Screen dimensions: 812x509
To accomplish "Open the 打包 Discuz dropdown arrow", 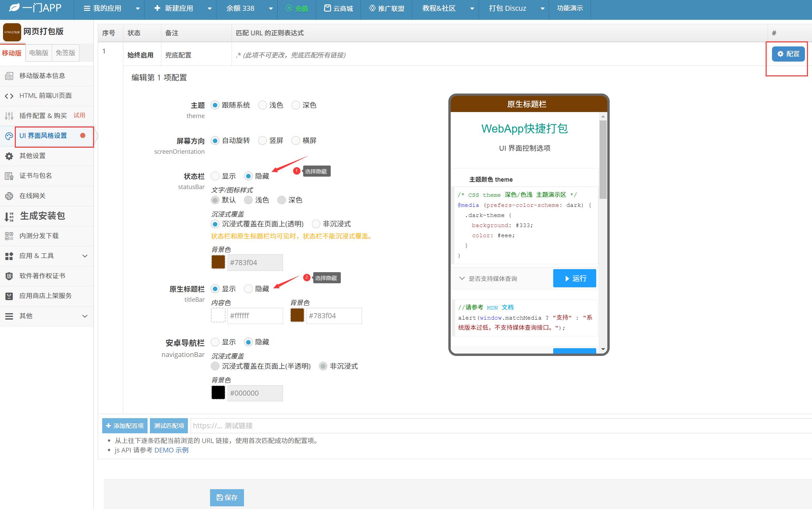I will tap(542, 9).
